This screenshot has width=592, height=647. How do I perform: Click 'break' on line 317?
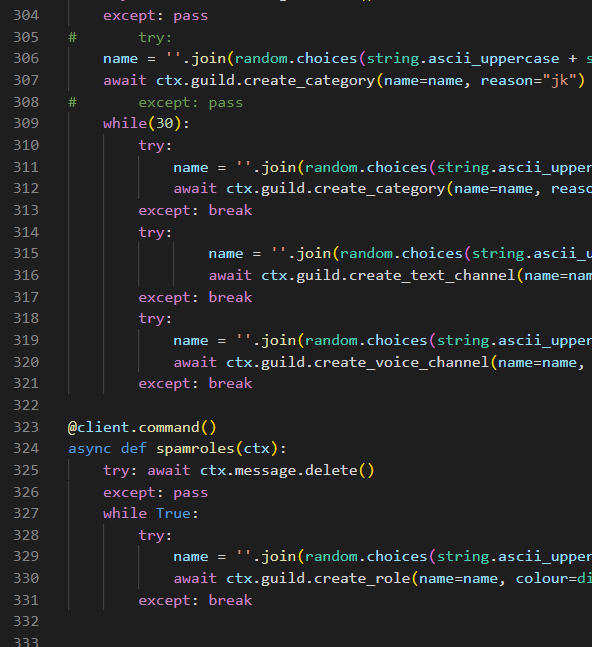[230, 297]
